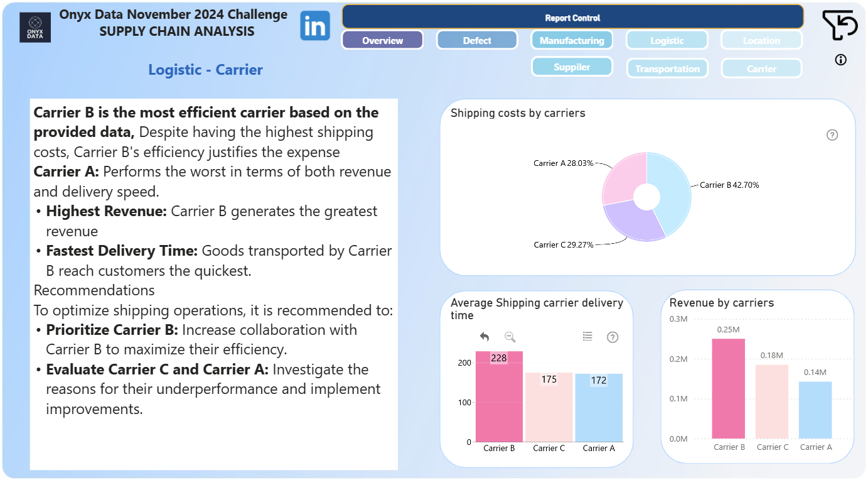868x480 pixels.
Task: Select the Carrier navigation button
Action: 762,68
